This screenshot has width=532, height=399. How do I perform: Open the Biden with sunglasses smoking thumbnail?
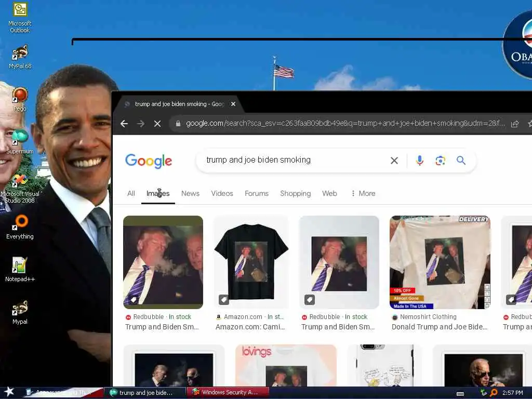484,365
